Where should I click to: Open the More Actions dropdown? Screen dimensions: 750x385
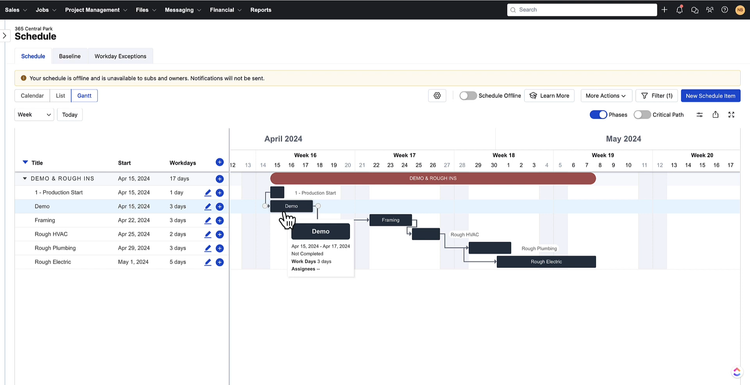click(x=606, y=96)
